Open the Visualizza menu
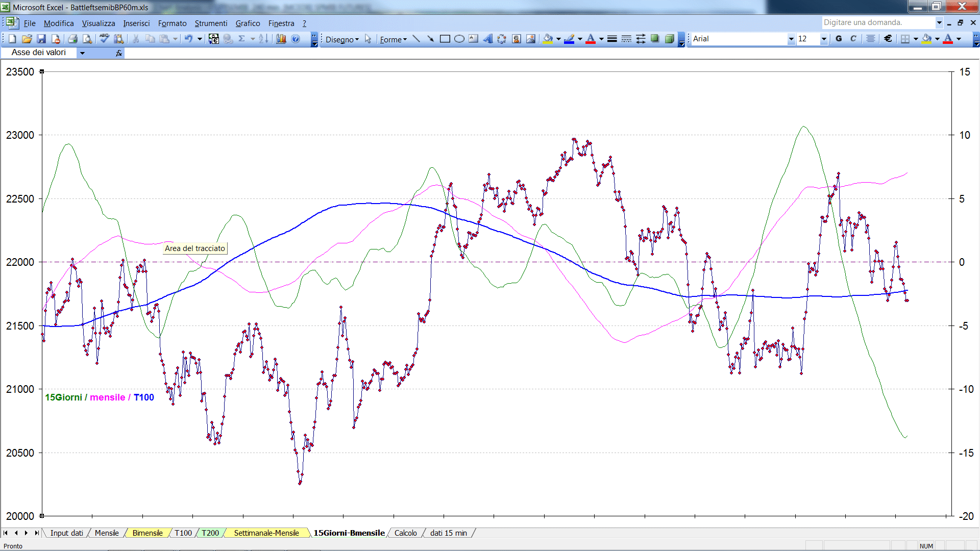This screenshot has height=551, width=980. pyautogui.click(x=99, y=23)
